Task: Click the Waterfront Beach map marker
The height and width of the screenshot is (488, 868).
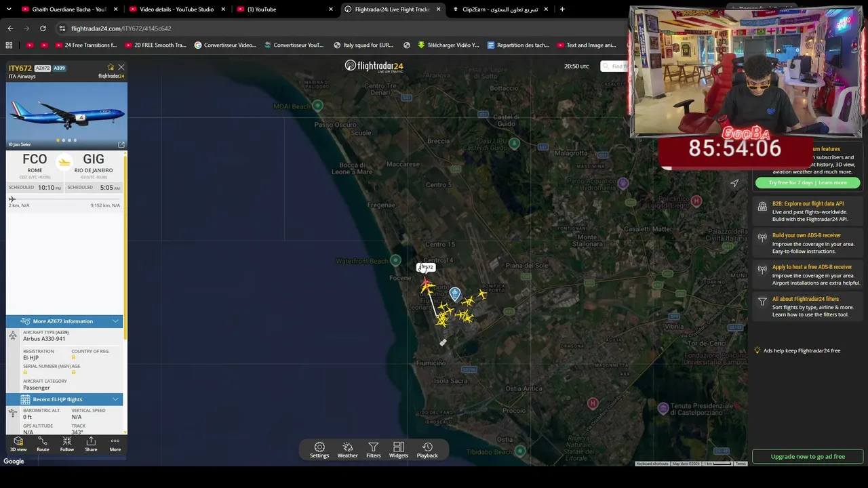Action: click(395, 261)
